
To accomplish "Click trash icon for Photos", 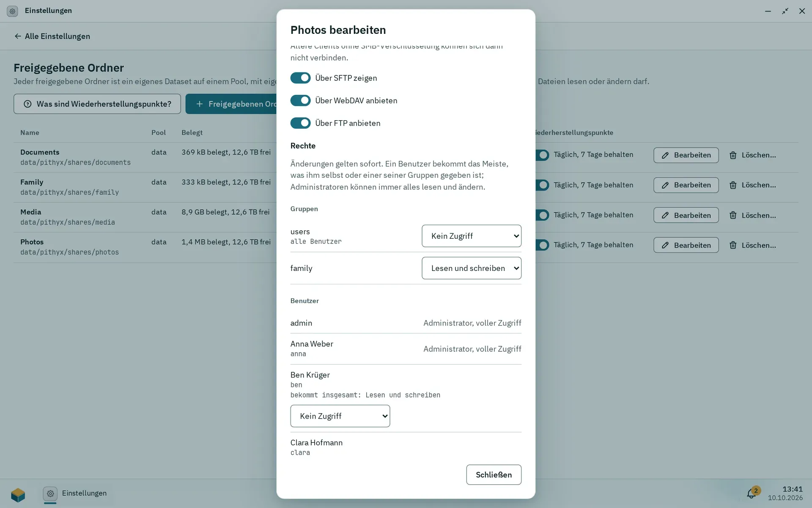I will point(733,246).
